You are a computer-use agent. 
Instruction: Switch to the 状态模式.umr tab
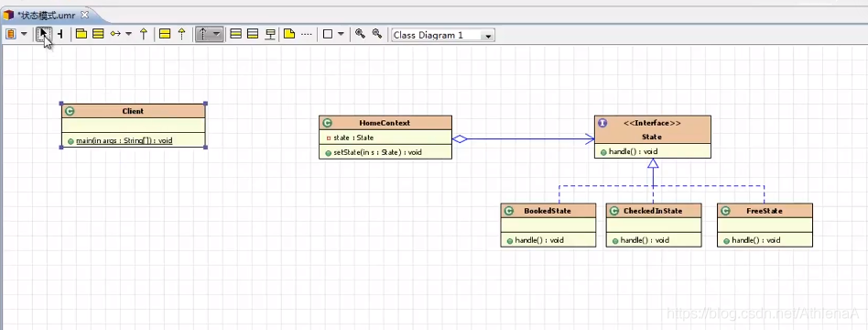point(47,15)
